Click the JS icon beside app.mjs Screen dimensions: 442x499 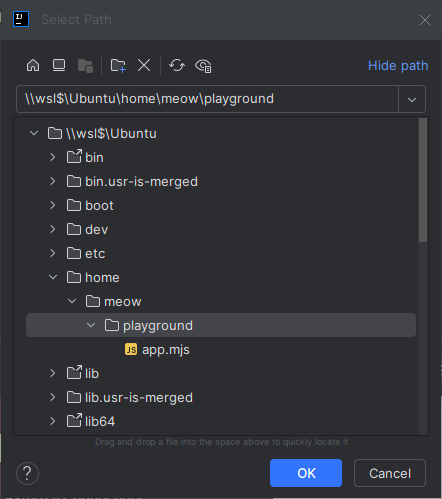(x=131, y=350)
